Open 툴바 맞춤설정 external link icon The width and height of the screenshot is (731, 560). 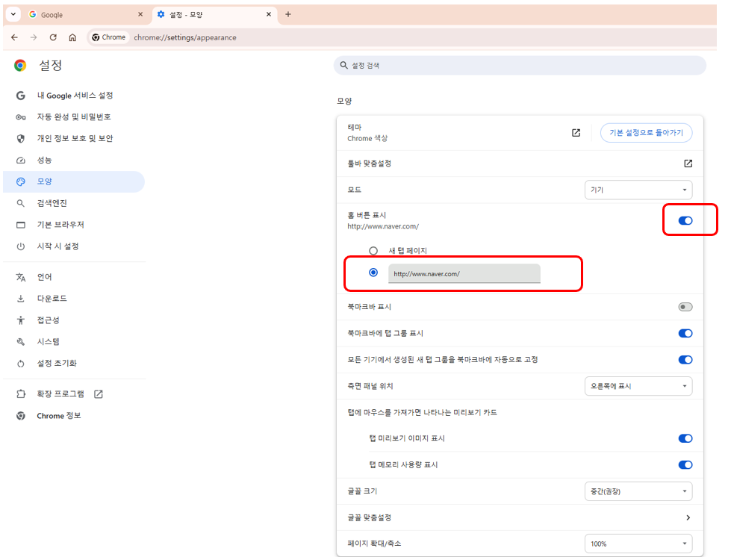688,164
